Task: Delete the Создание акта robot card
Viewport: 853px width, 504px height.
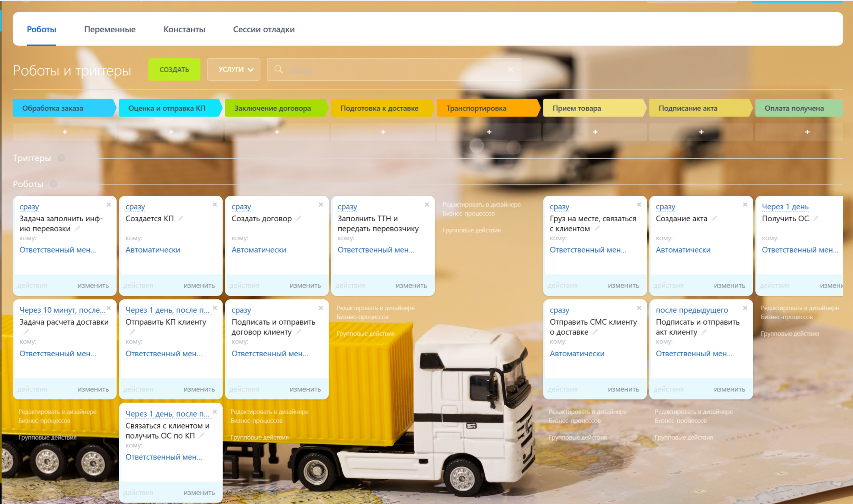Action: 745,205
